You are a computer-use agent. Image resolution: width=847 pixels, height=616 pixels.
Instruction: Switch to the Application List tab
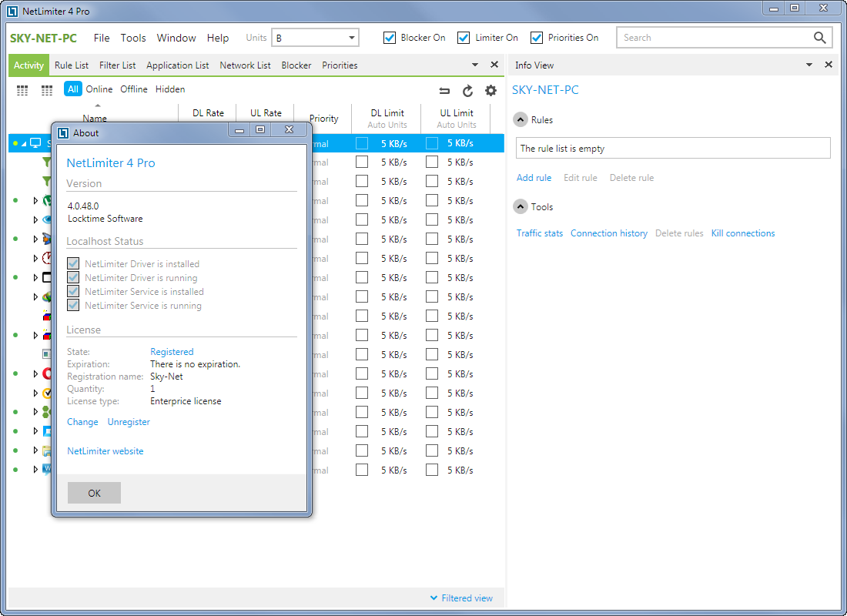pyautogui.click(x=177, y=65)
